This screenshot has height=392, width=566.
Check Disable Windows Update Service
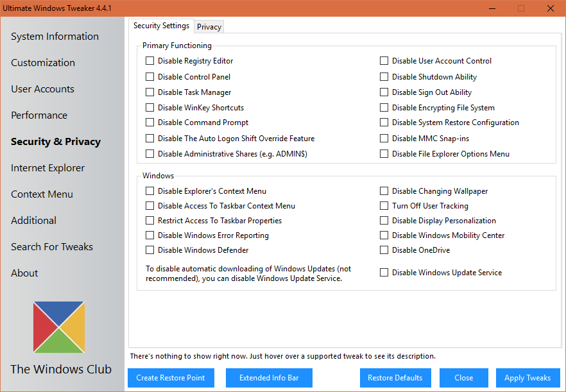tap(384, 273)
